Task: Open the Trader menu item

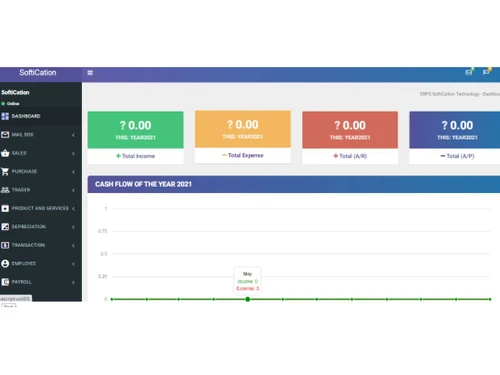Action: click(x=41, y=190)
